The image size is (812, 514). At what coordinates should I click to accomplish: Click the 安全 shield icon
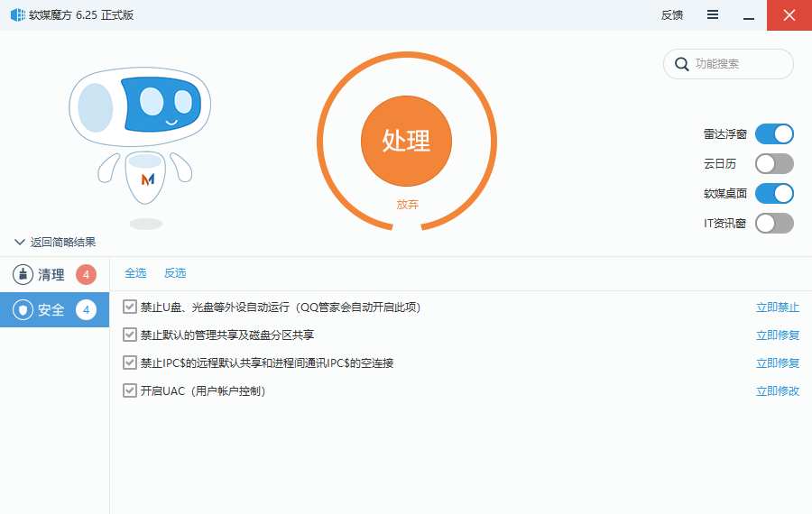point(23,310)
